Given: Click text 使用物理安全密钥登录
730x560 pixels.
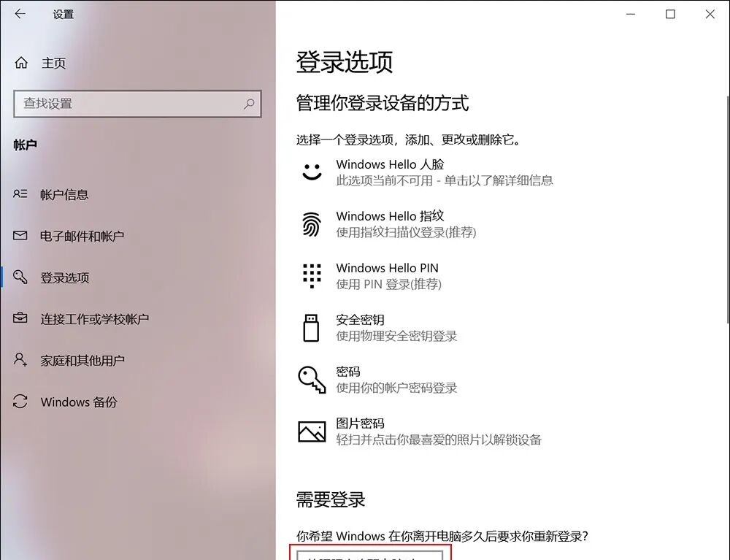Looking at the screenshot, I should point(396,336).
